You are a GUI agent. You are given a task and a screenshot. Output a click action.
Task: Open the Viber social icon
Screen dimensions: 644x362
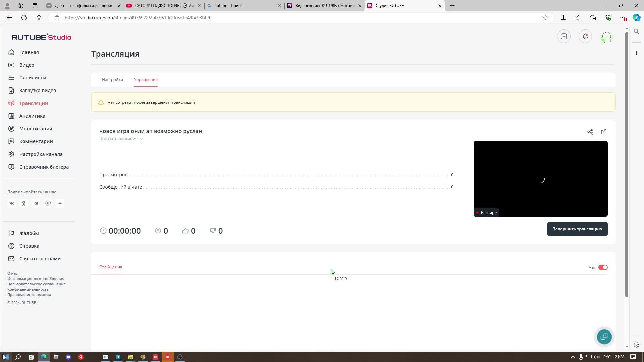coord(48,203)
